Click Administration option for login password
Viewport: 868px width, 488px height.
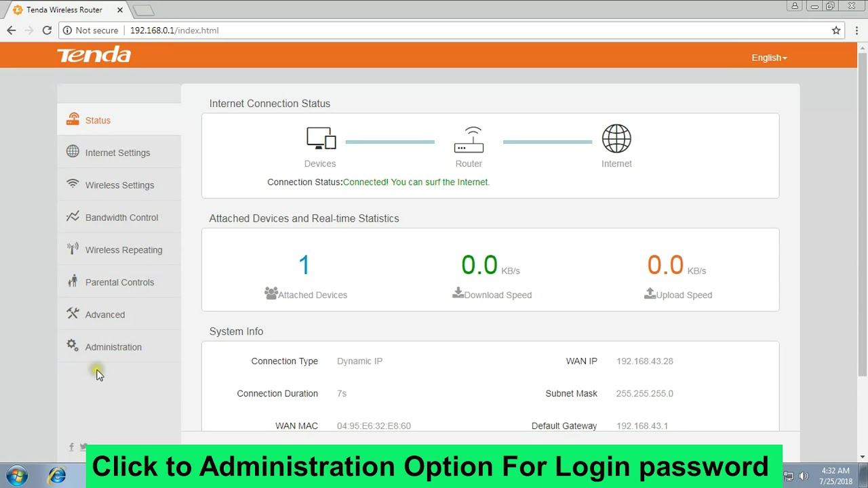point(119,347)
